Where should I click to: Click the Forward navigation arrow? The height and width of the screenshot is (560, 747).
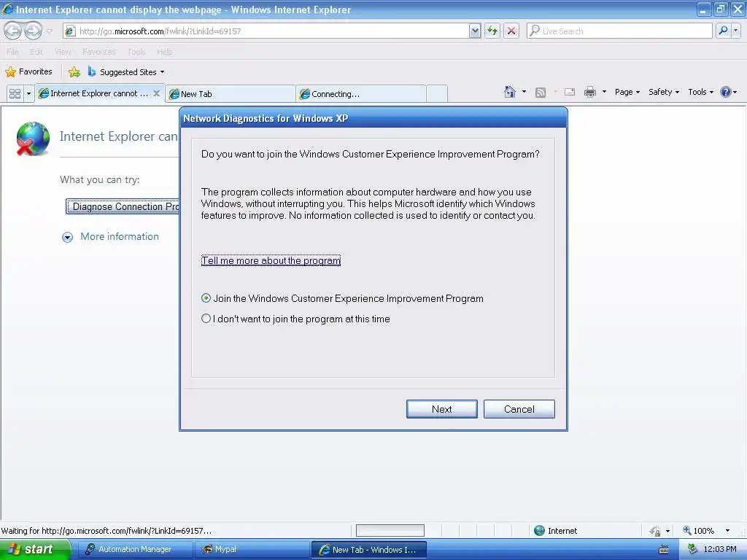pos(33,31)
